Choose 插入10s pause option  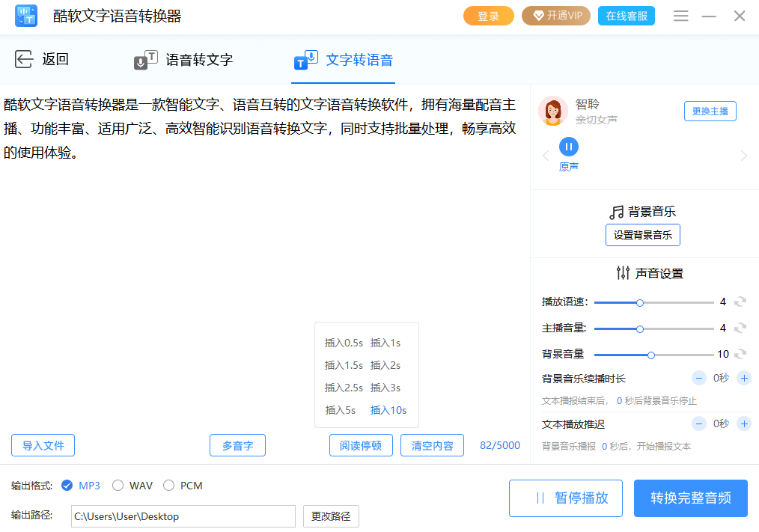[388, 410]
